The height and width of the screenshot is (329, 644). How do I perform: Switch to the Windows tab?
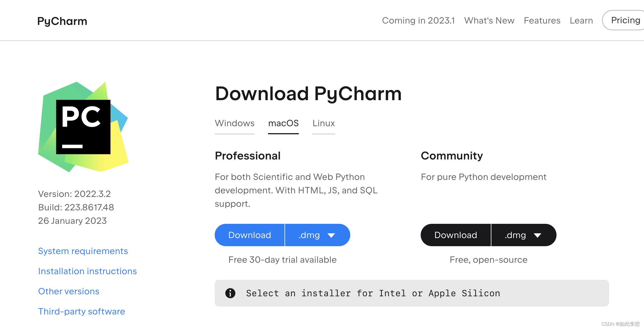235,123
